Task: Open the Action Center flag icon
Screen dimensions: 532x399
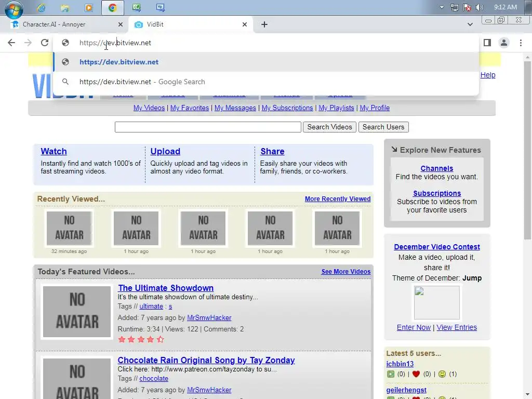Action: [467, 7]
